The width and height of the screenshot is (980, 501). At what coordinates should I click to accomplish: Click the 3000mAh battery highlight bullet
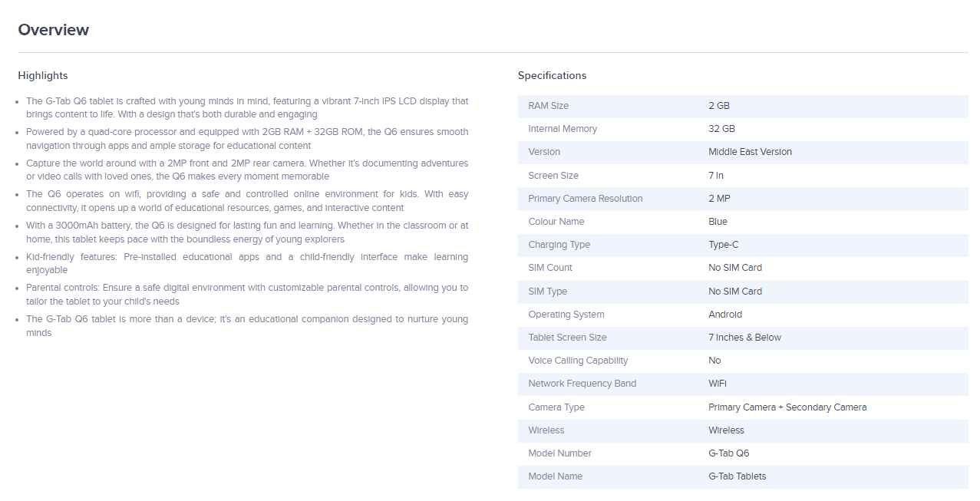[246, 232]
